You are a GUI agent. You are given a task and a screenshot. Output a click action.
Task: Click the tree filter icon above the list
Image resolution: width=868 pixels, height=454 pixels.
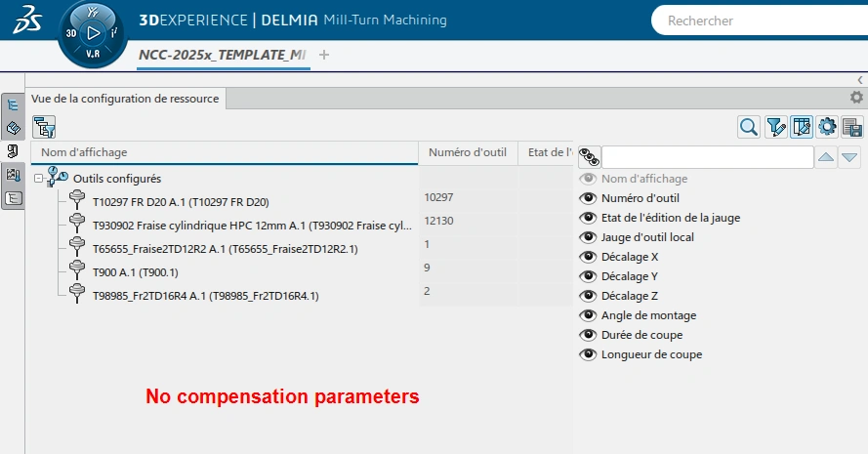coord(44,126)
